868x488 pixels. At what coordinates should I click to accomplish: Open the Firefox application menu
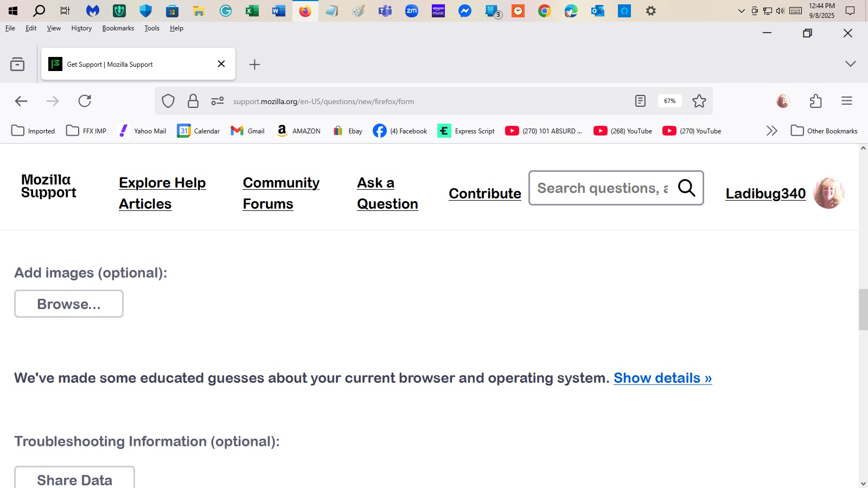coord(847,101)
